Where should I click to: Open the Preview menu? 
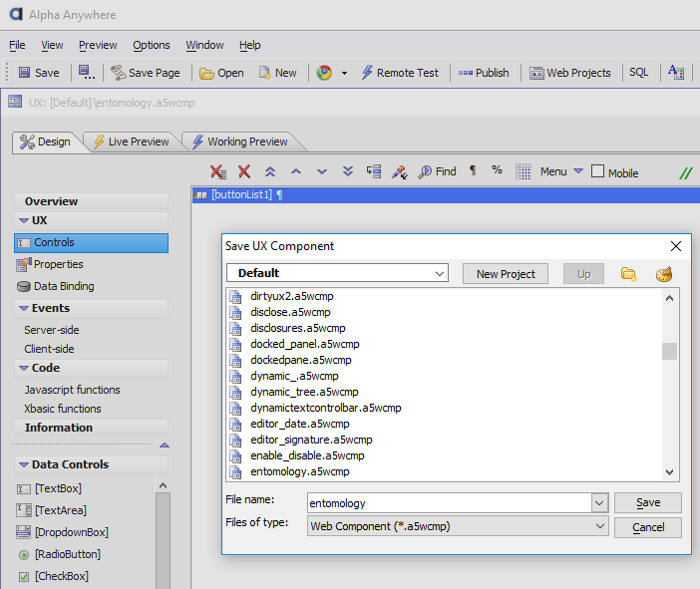[x=98, y=45]
